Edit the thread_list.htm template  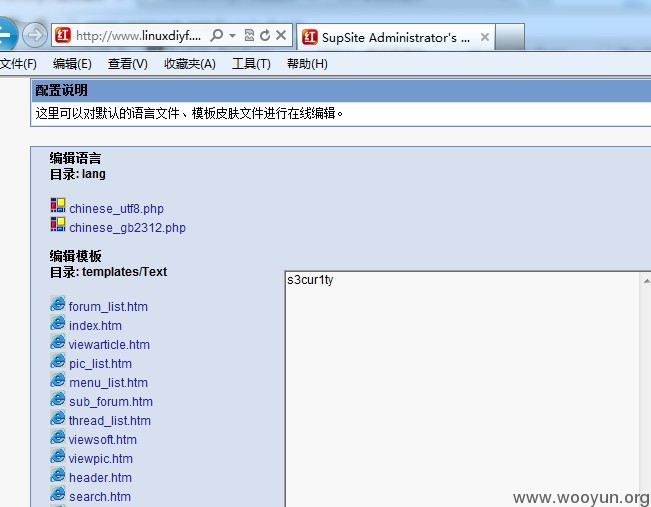(x=110, y=421)
